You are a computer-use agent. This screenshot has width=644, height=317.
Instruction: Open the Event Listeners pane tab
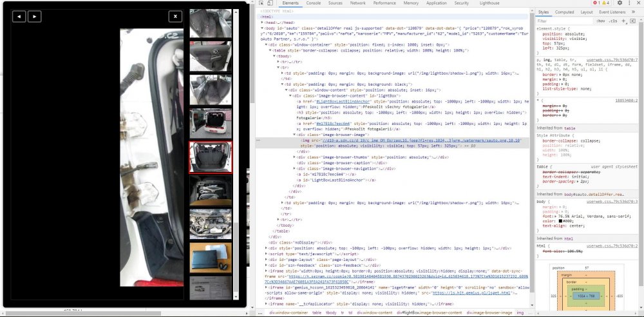coord(612,12)
